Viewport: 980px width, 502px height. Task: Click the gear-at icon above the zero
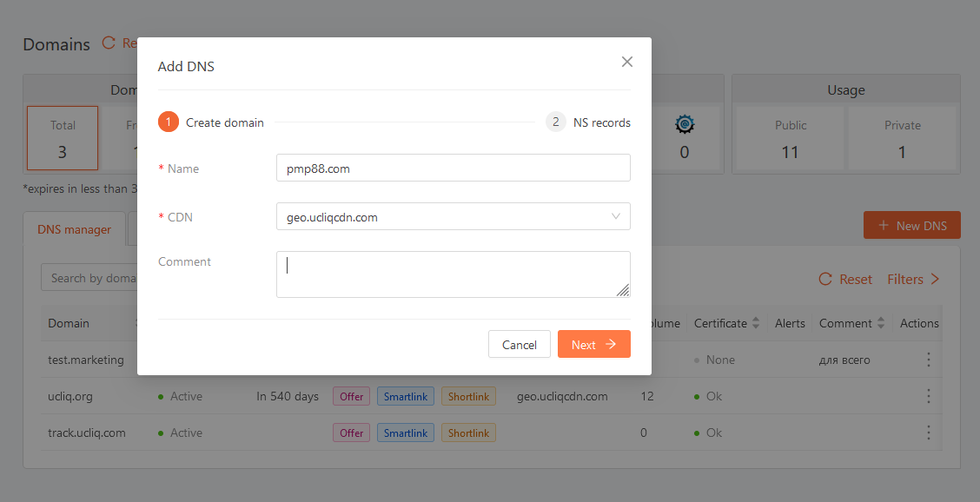pos(685,124)
